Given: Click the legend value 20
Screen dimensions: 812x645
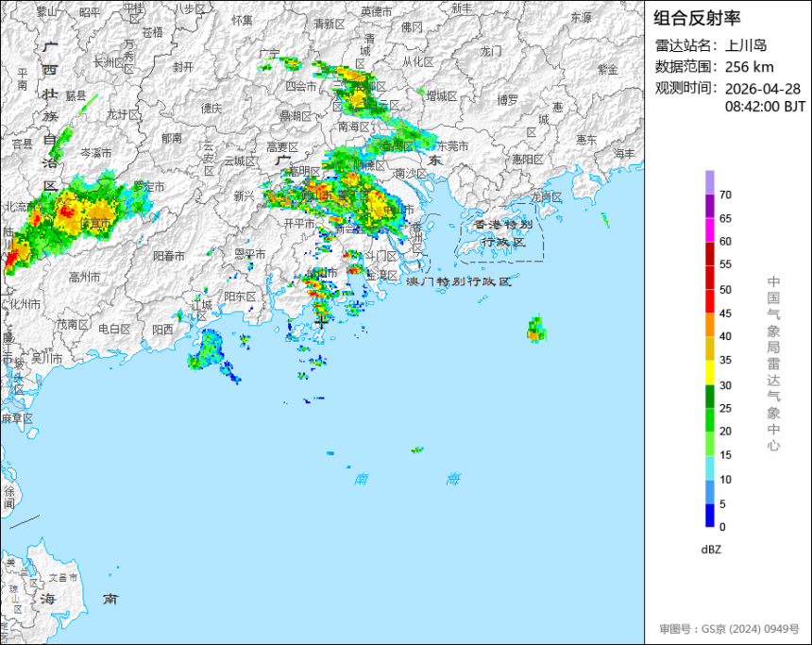Looking at the screenshot, I should (x=725, y=431).
